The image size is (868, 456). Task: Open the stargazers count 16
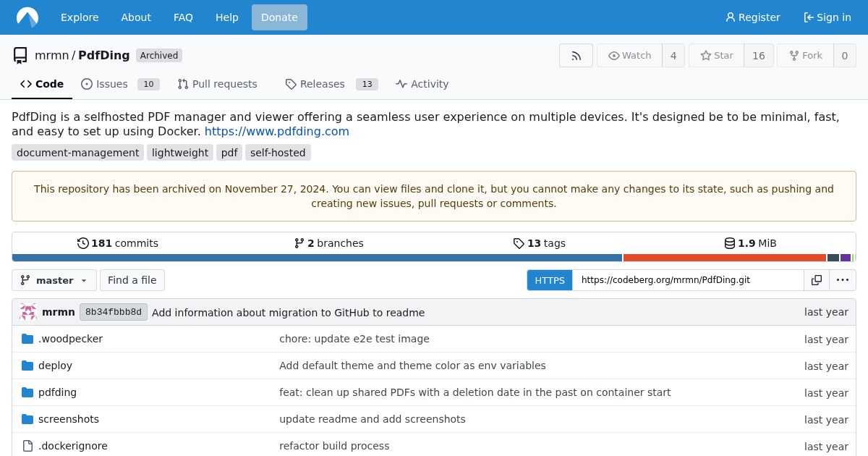[759, 56]
